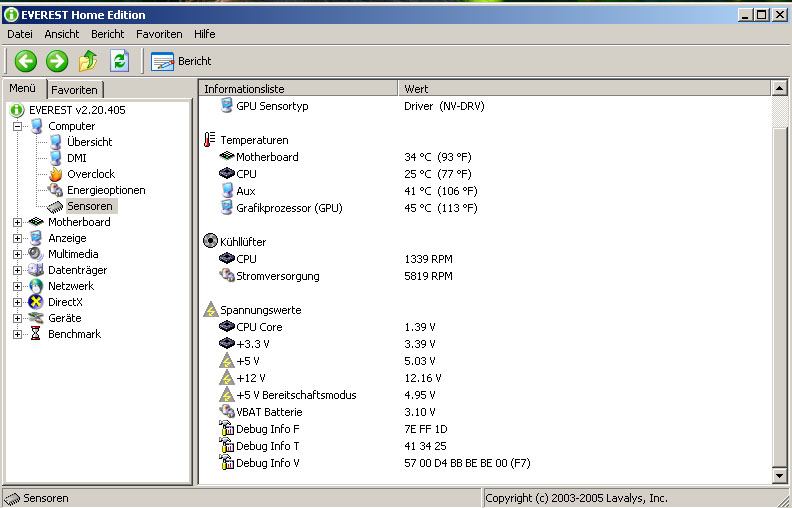
Task: Click the Debug Info F icon
Action: pyautogui.click(x=227, y=429)
